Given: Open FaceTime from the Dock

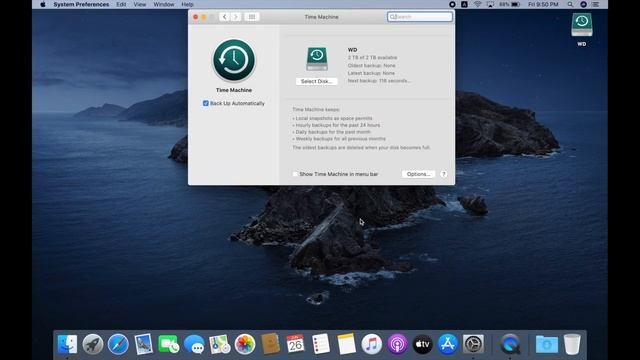Looking at the screenshot, I should [169, 344].
